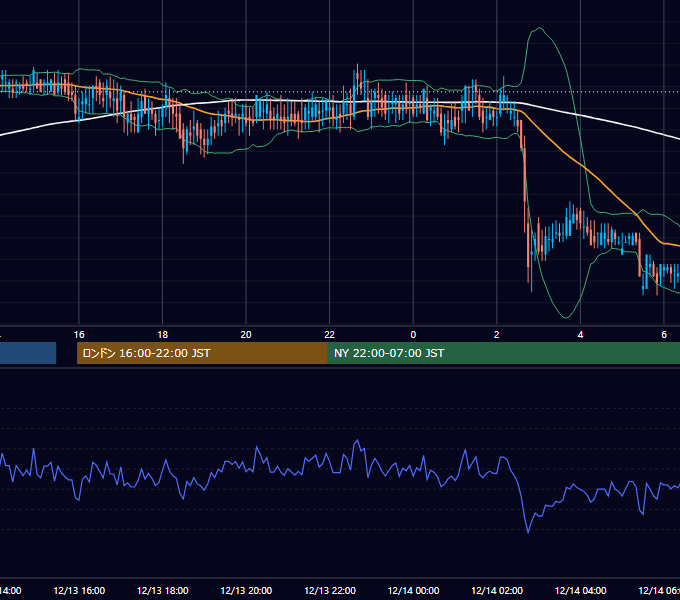The image size is (680, 600).
Task: Click the blue session bar at left
Action: [x=28, y=353]
